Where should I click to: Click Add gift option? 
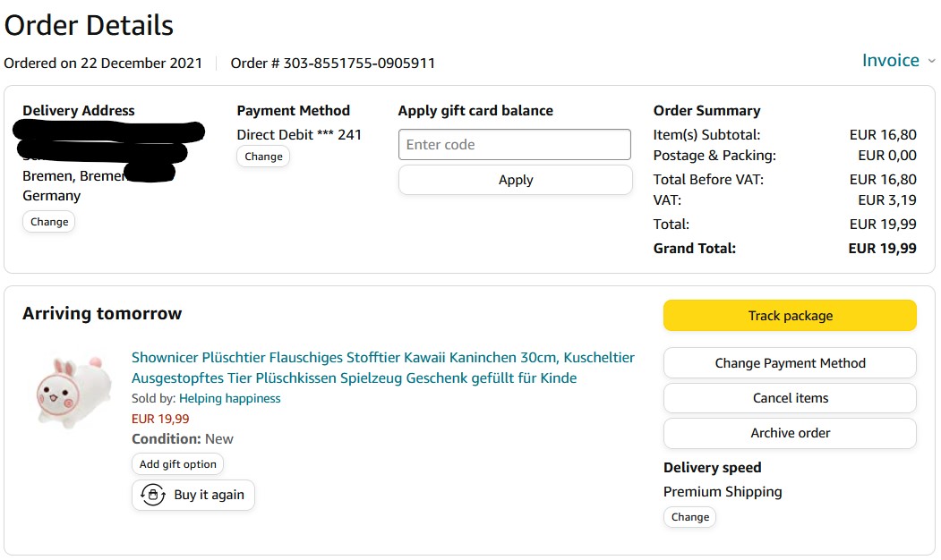(177, 464)
